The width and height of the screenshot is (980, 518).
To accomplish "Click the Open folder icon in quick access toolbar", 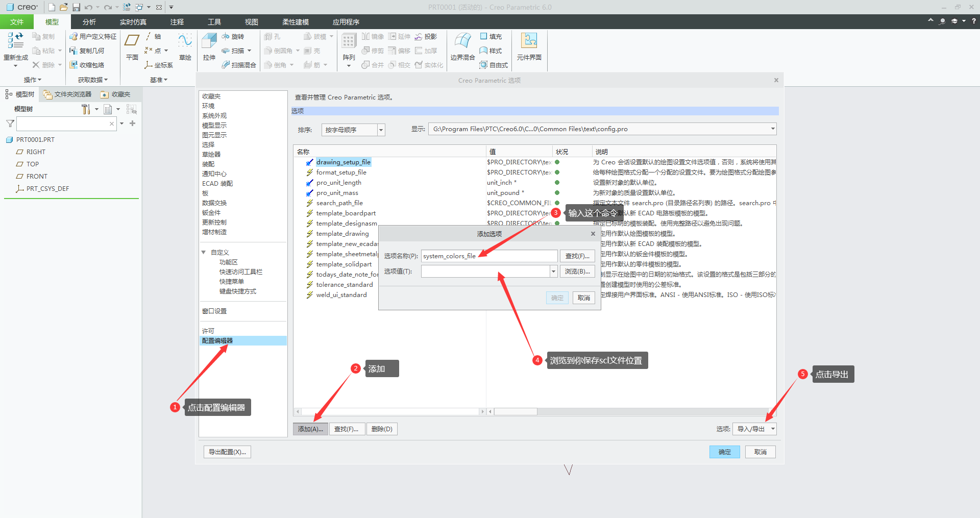I will tap(64, 7).
